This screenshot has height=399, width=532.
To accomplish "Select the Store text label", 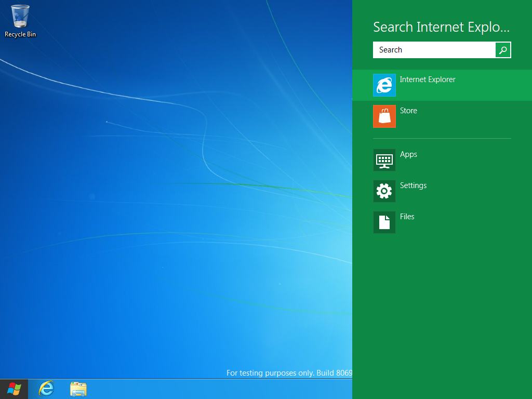I will pos(408,111).
